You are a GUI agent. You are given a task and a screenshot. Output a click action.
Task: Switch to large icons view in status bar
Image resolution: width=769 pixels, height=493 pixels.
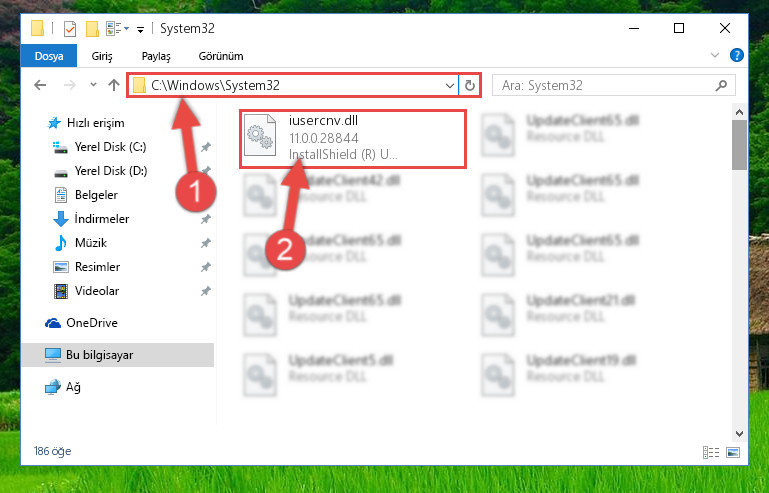(733, 452)
